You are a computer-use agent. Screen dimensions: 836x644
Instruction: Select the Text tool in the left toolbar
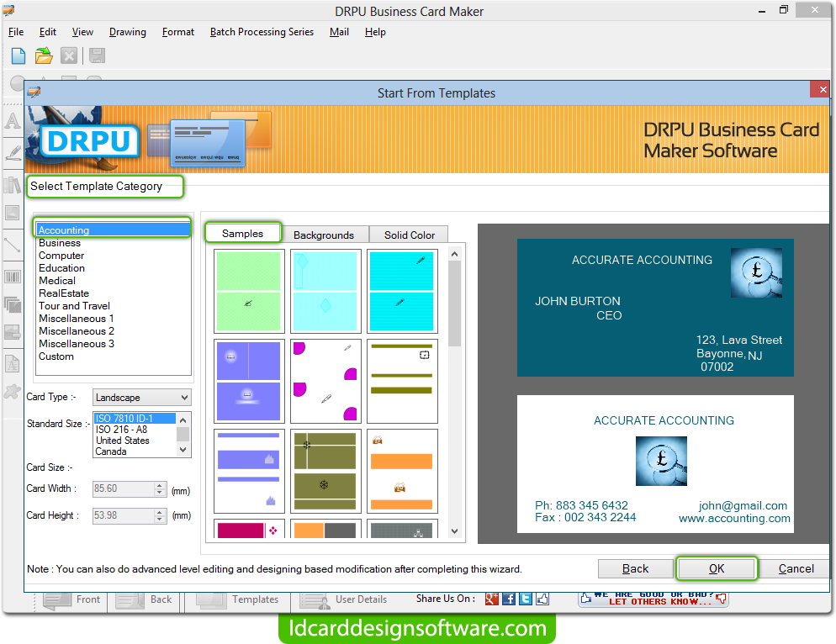(12, 122)
